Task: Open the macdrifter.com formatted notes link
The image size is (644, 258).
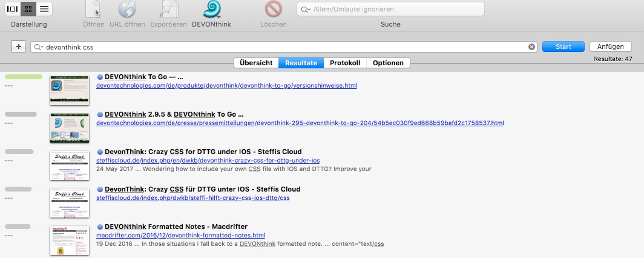Action: click(180, 235)
